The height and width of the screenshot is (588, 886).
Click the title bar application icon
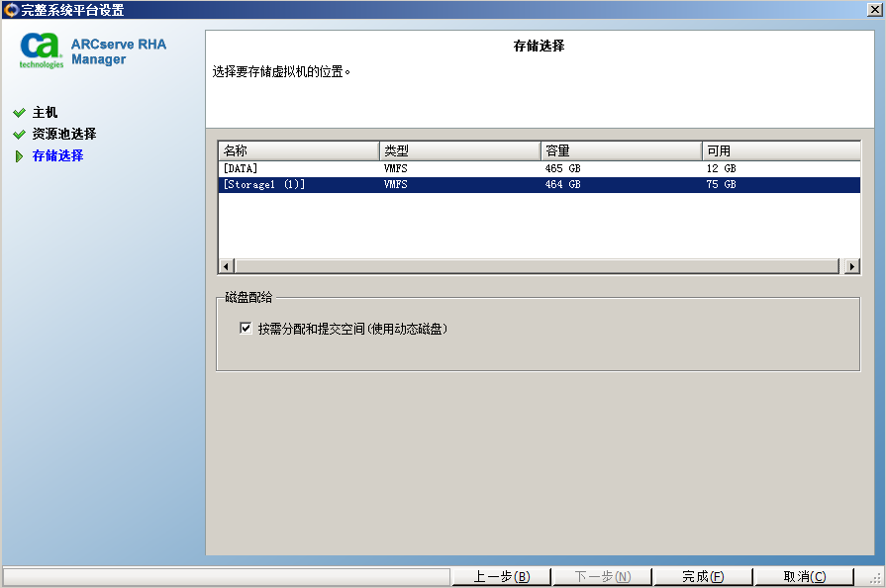pyautogui.click(x=11, y=10)
